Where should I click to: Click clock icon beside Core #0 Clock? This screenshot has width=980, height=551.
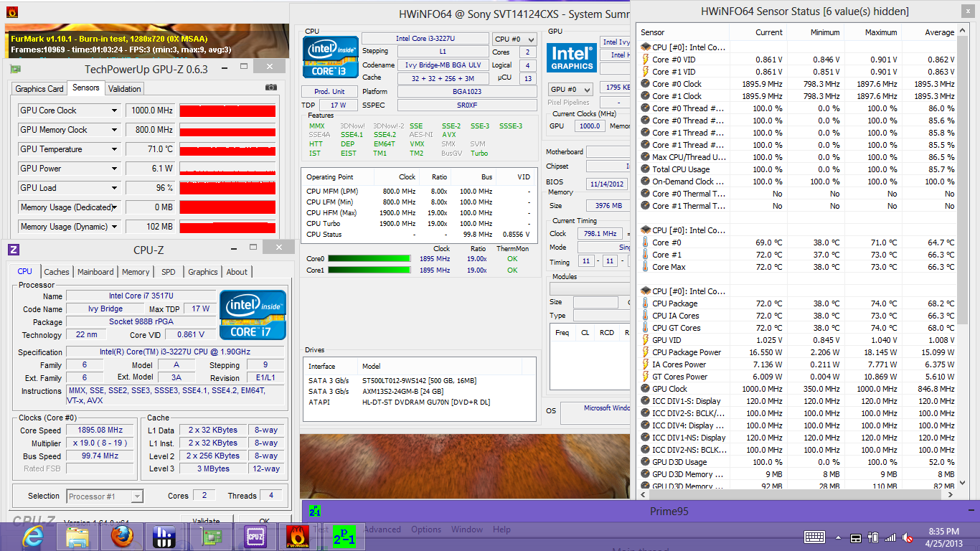tap(645, 84)
